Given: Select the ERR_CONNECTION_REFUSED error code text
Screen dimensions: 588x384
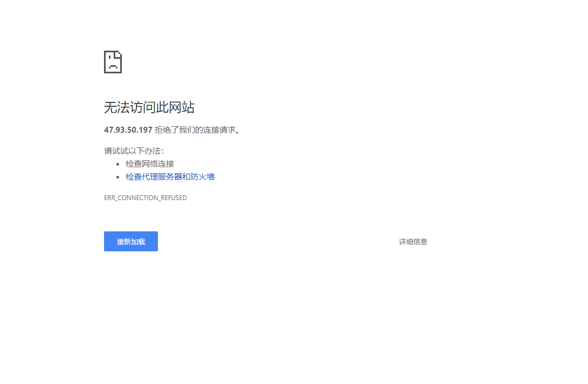Looking at the screenshot, I should pyautogui.click(x=145, y=197).
